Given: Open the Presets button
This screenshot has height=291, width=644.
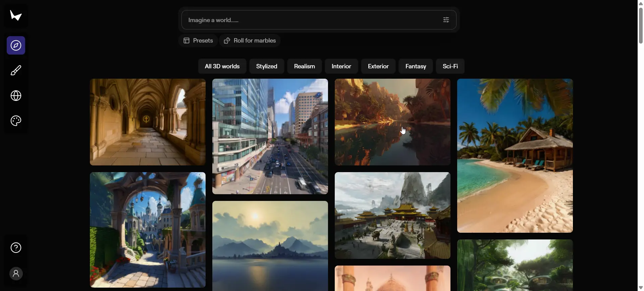Looking at the screenshot, I should pos(198,41).
